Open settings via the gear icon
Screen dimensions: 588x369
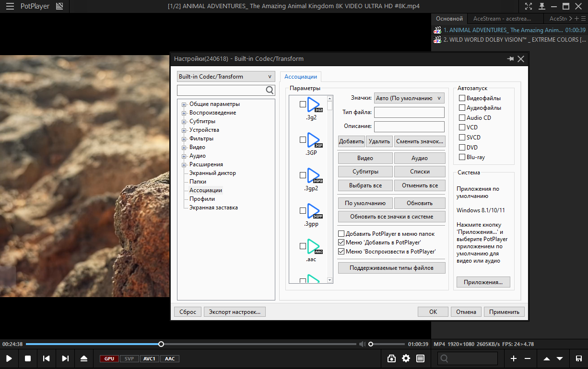pos(406,358)
